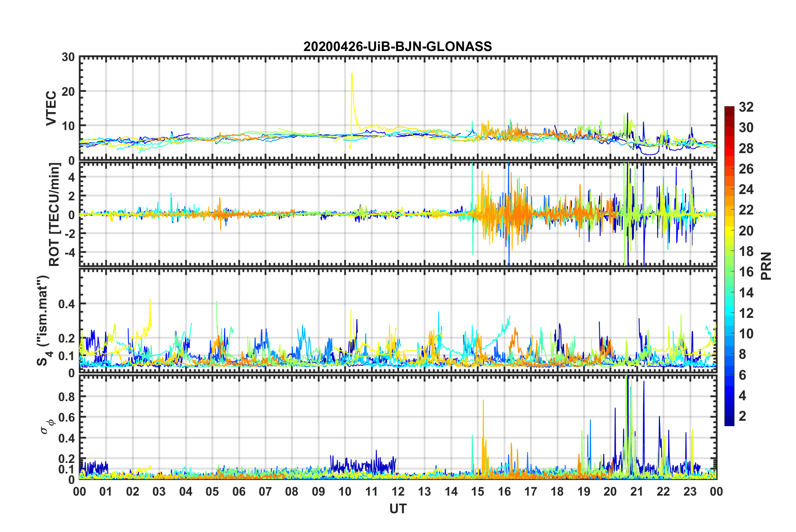The height and width of the screenshot is (532, 796).
Task: Click the VTEC tick label 20
Action: tap(68, 91)
